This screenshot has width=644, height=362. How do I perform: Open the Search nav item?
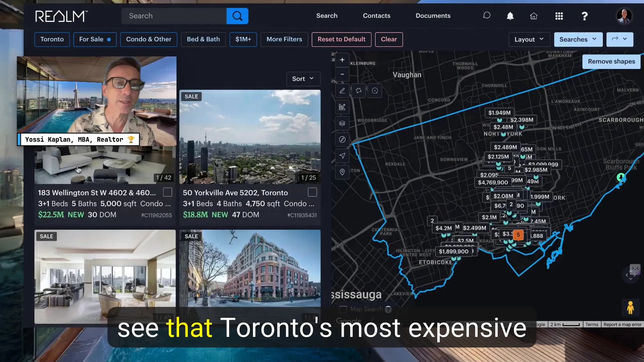tap(327, 16)
